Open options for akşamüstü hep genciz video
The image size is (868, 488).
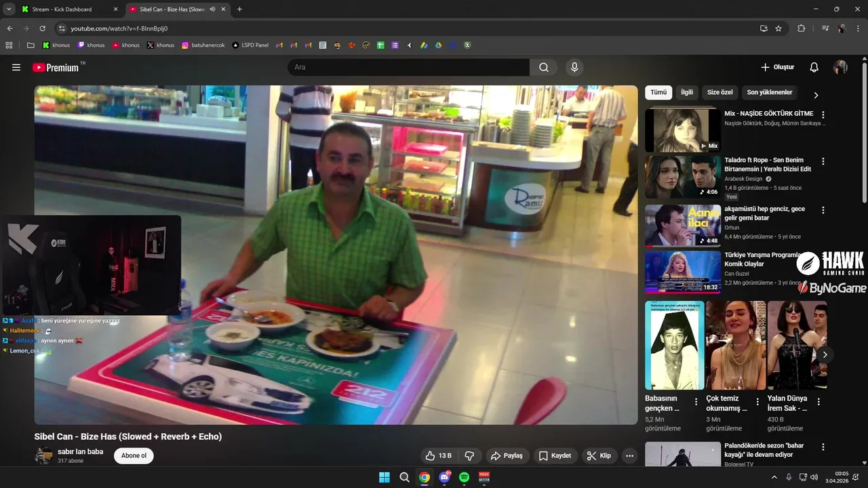(823, 210)
